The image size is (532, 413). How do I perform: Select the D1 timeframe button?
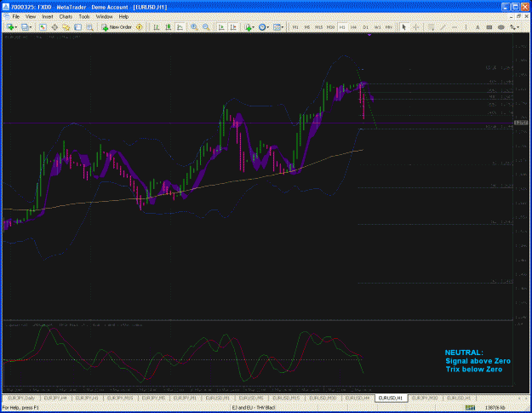point(365,27)
